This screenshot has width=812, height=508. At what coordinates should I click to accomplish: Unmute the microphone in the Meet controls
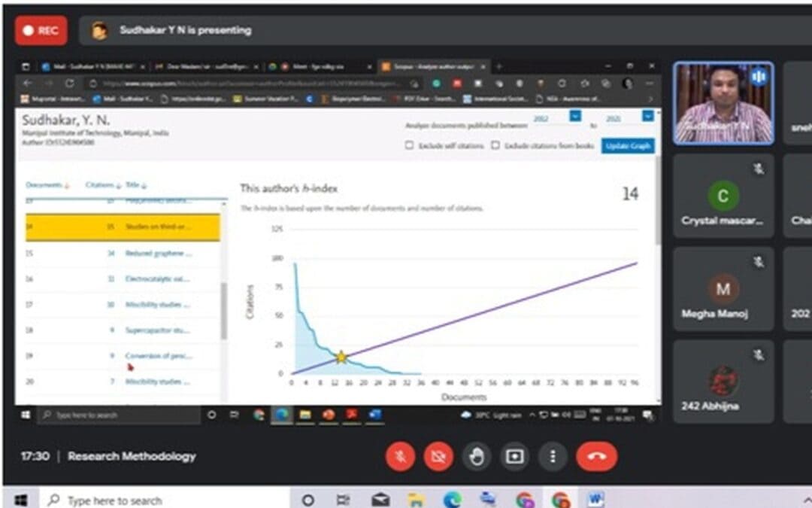401,456
